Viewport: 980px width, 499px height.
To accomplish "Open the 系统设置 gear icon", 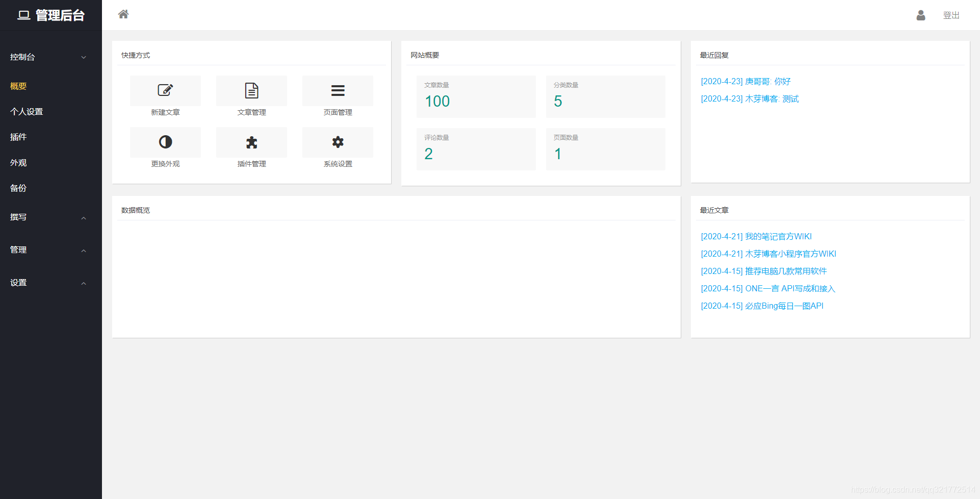I will pyautogui.click(x=338, y=142).
